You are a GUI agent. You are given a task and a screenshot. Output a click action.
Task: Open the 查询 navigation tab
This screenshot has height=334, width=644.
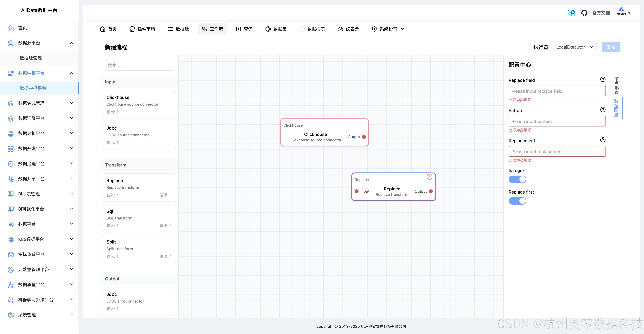point(244,29)
